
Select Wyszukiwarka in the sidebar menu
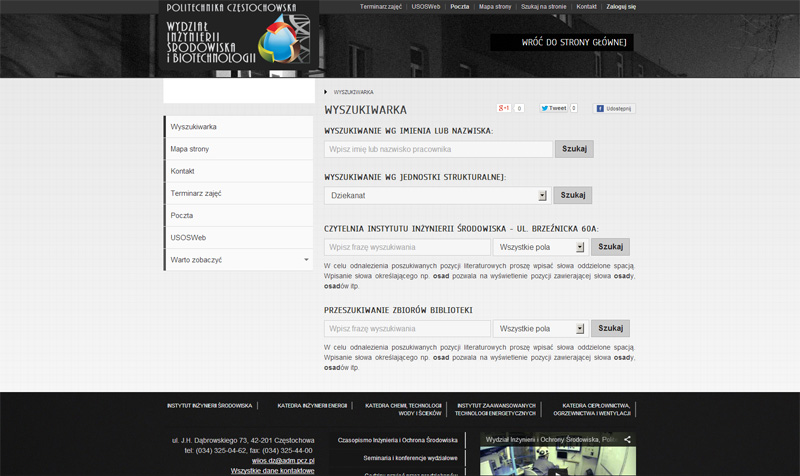(238, 127)
